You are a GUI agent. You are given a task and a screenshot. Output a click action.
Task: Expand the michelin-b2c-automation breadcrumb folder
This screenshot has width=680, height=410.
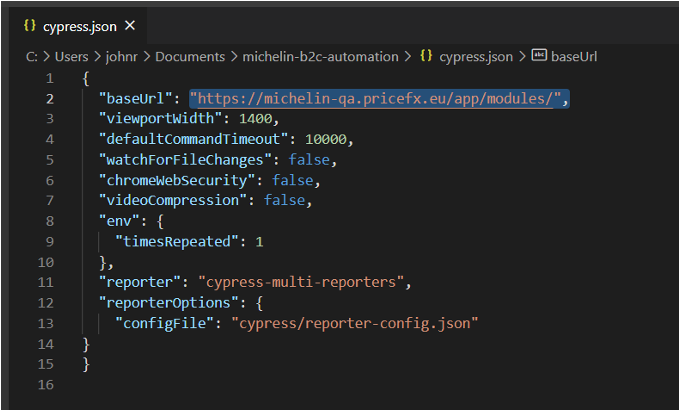pyautogui.click(x=320, y=56)
